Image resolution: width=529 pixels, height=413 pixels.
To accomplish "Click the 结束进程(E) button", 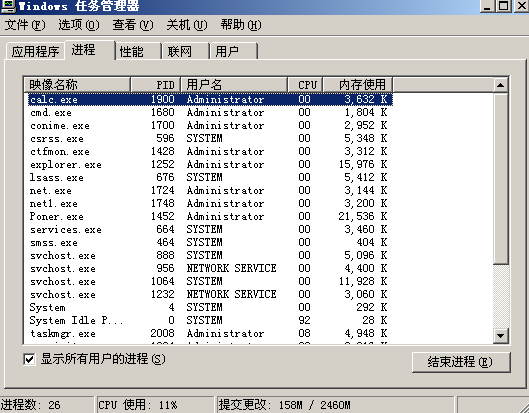I will (461, 362).
